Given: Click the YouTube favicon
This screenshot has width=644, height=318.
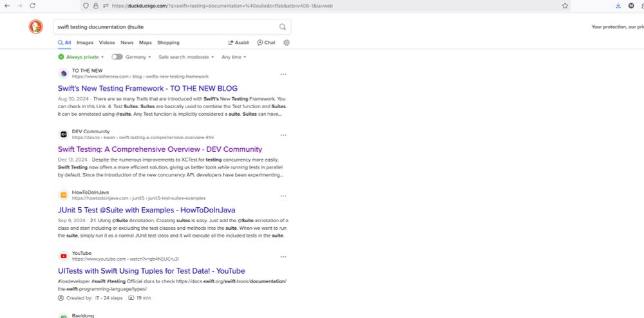Looking at the screenshot, I should 63,256.
